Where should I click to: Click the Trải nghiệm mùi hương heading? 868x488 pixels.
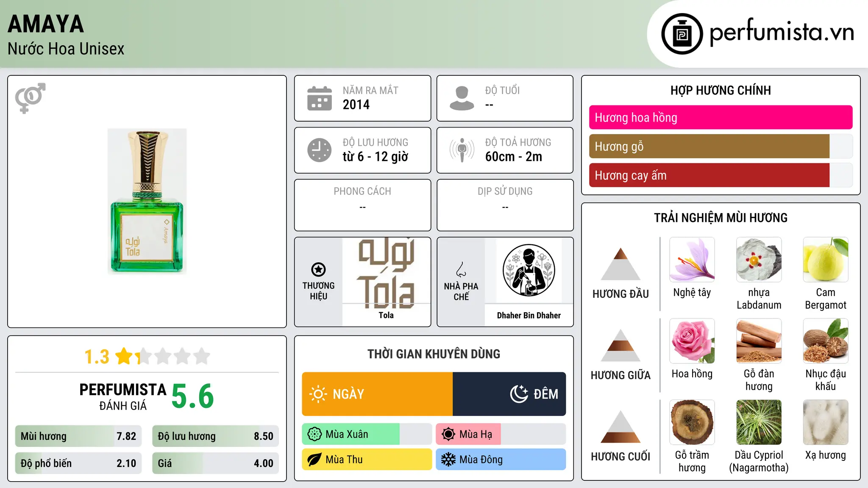[721, 218]
